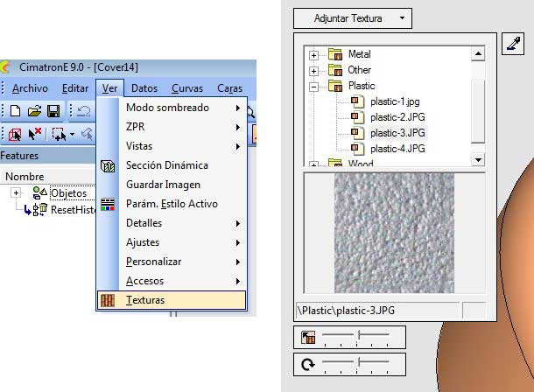Open Texturas from the Ver menu

[145, 300]
